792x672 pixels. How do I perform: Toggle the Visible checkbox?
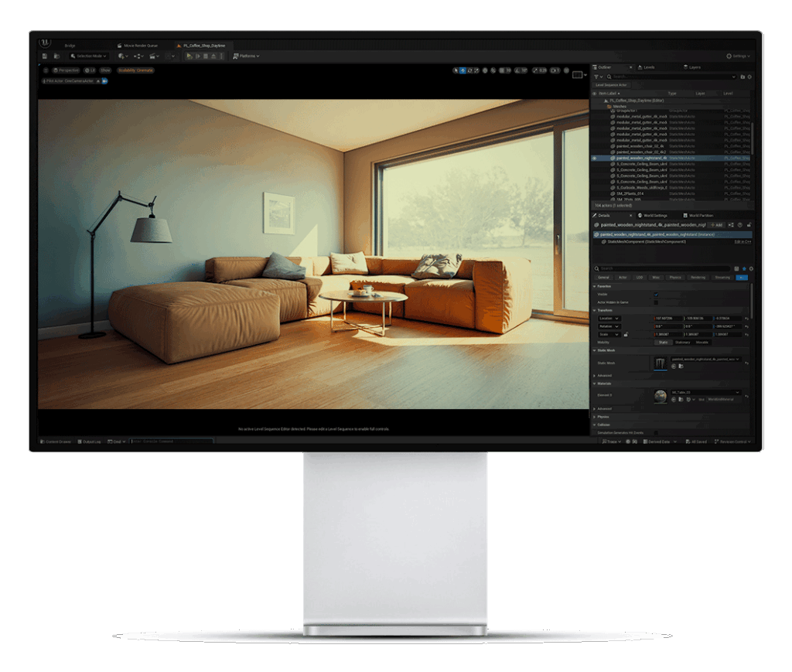[656, 295]
